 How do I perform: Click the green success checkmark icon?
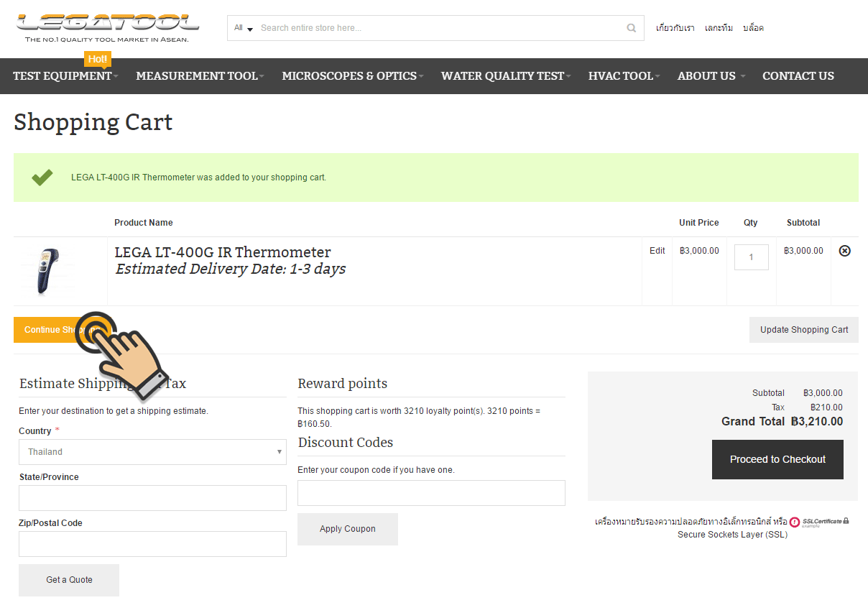tap(42, 177)
